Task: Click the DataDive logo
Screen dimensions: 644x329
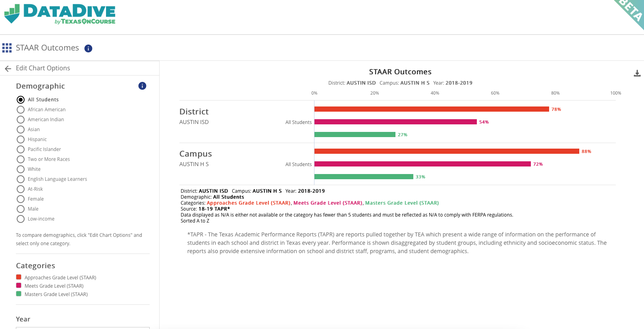Action: pos(60,14)
